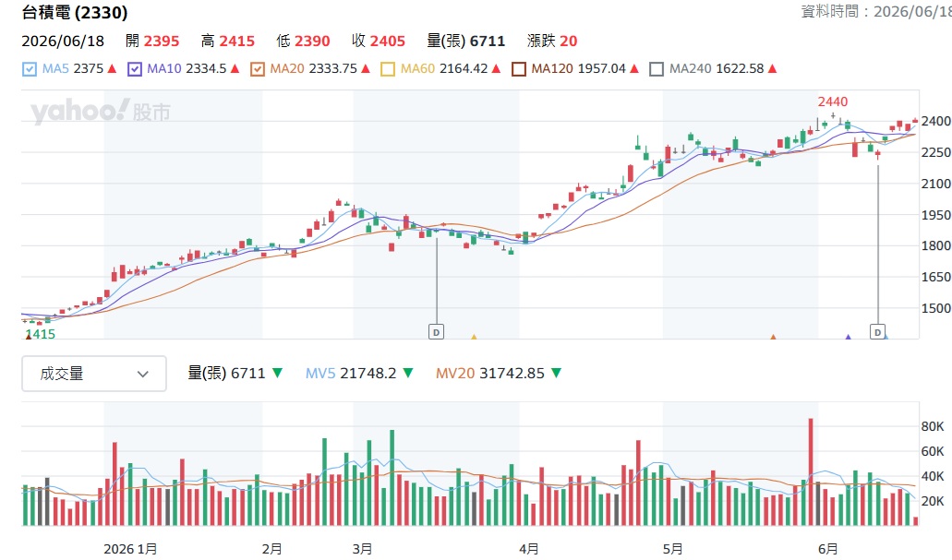Screen dimensions: 952x560
Task: Click the red up arrow after MA240 1622.58
Action: pyautogui.click(x=772, y=68)
